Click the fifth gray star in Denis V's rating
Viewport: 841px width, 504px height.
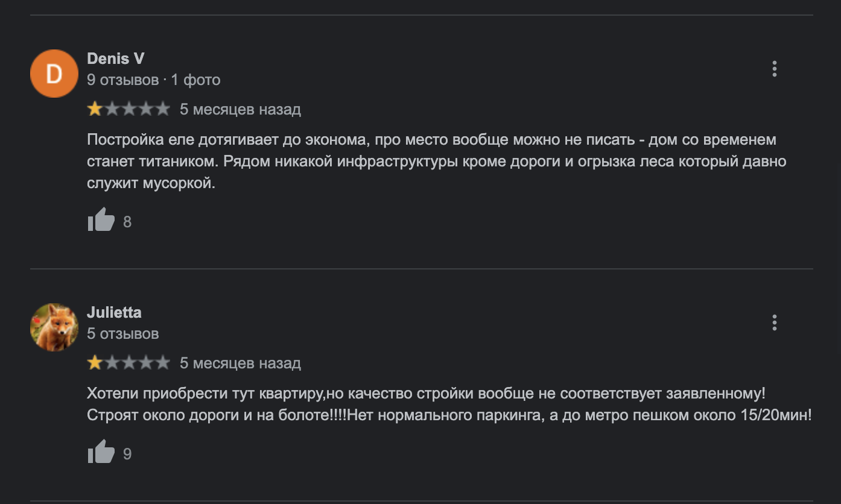click(x=163, y=109)
